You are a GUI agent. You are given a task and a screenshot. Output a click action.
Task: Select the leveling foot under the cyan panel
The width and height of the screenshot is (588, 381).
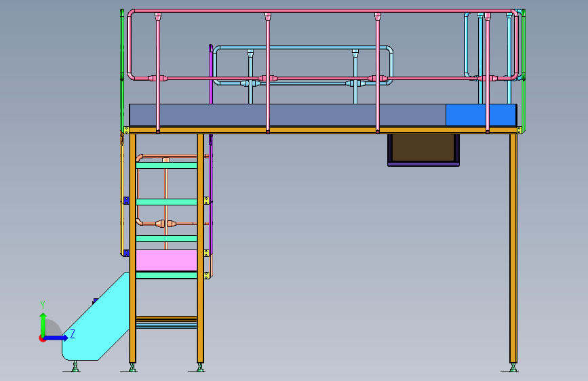75,366
